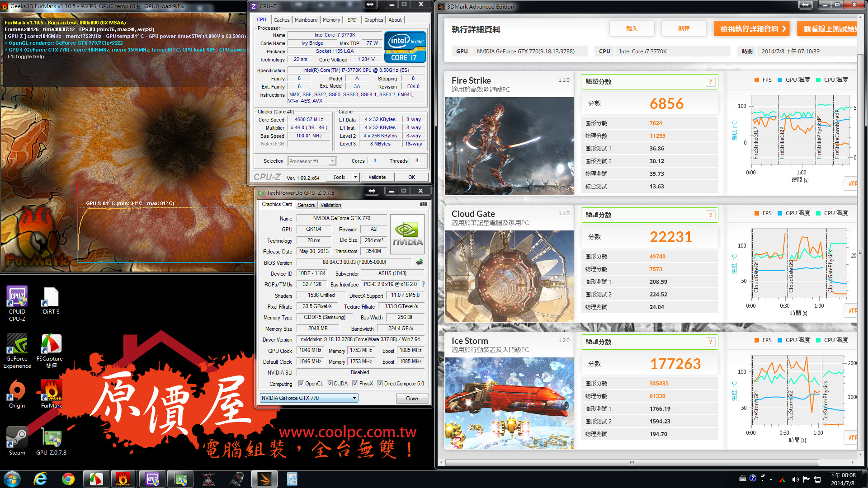The image size is (868, 488).
Task: Click the Ice Storm score help question mark
Action: (710, 342)
